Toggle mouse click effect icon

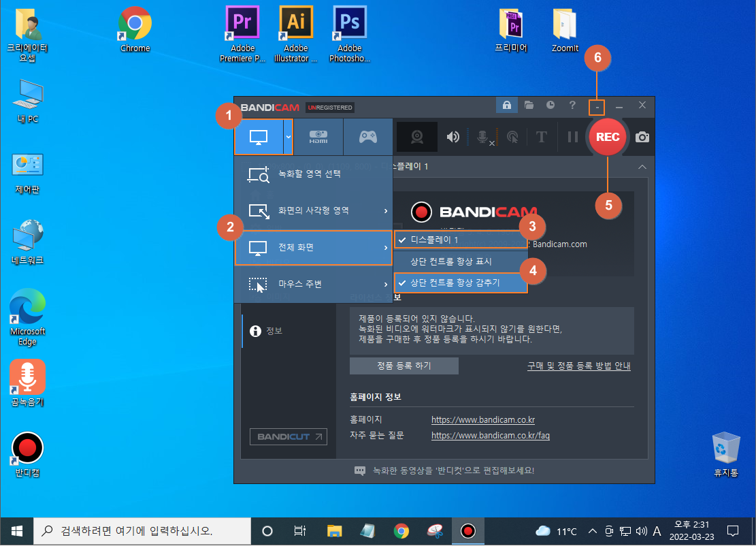[x=513, y=137]
